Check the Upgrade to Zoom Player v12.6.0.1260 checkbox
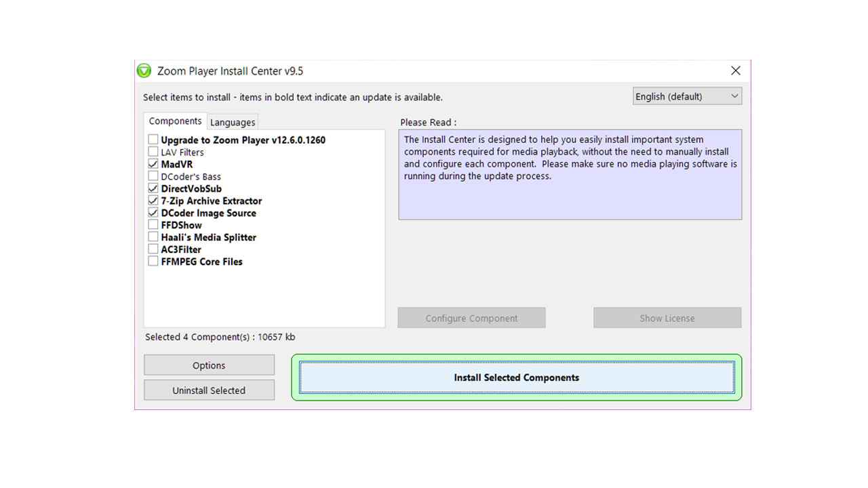This screenshot has width=868, height=488. pyautogui.click(x=153, y=140)
